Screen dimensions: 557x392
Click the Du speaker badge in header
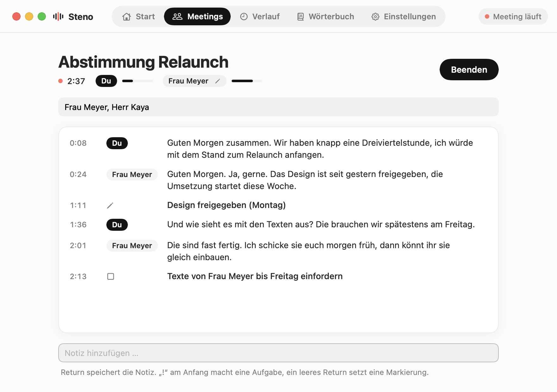[106, 81]
